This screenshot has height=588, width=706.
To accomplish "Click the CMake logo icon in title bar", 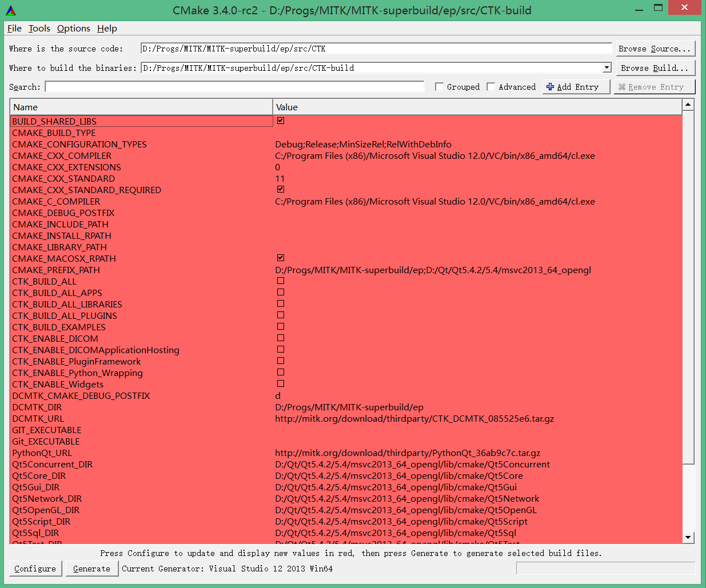I will coord(11,10).
